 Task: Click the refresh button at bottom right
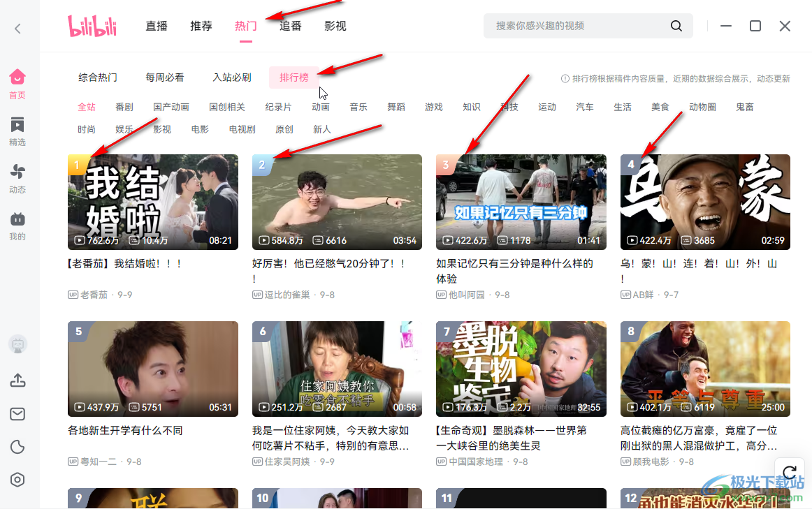(x=790, y=472)
